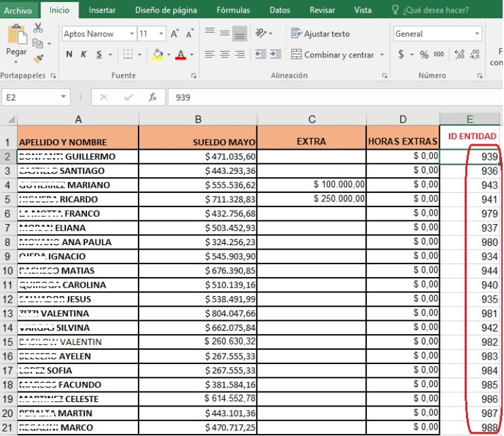
Task: Click the Increase Indent icon
Action: (x=276, y=55)
